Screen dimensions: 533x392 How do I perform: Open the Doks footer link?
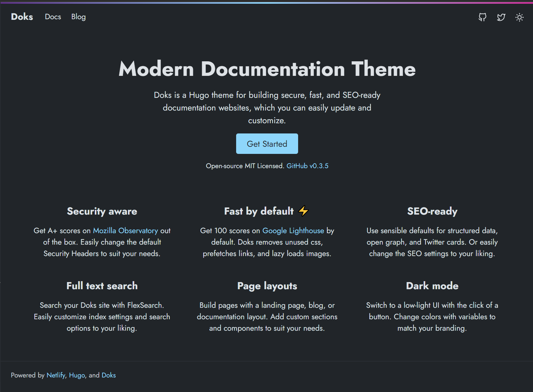pyautogui.click(x=109, y=375)
